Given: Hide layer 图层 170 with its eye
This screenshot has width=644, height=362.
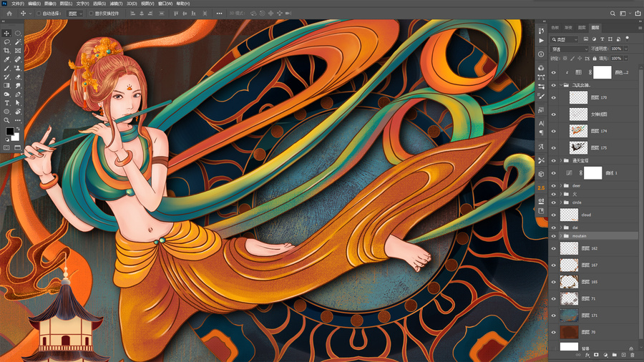Looking at the screenshot, I should tap(553, 98).
